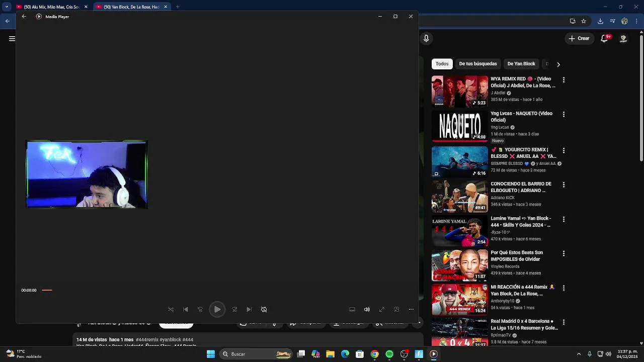Image resolution: width=644 pixels, height=362 pixels.
Task: Open options for Real Madrid x Barcelona video
Action: point(563,322)
